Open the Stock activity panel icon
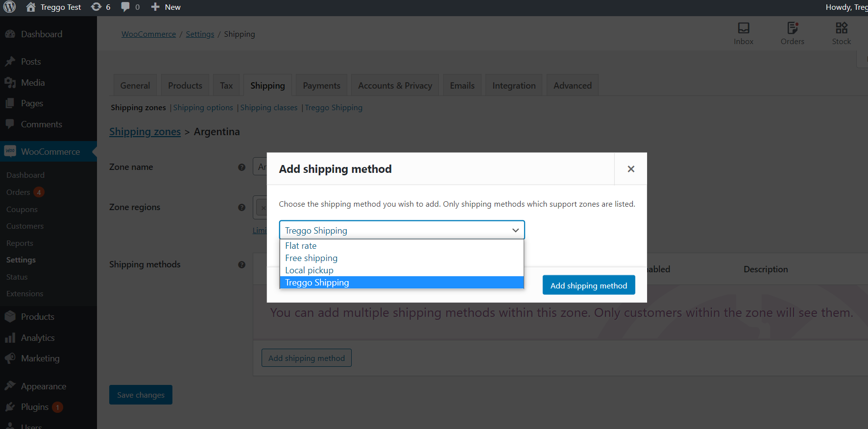The height and width of the screenshot is (429, 868). (x=842, y=28)
